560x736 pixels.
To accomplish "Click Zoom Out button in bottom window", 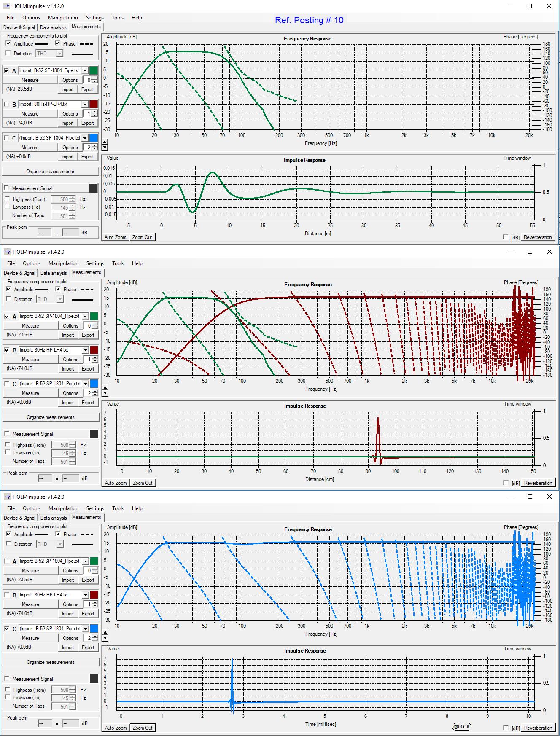I will click(x=143, y=728).
